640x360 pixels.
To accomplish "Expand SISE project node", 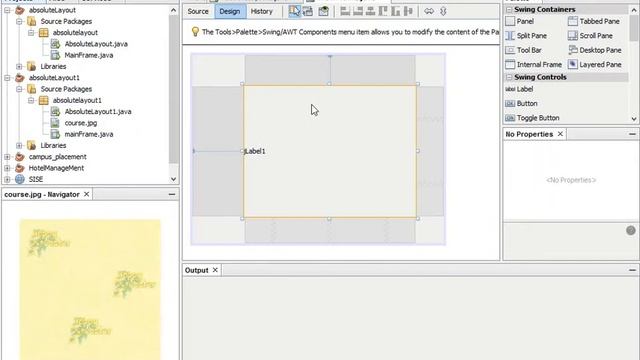I will tap(7, 179).
